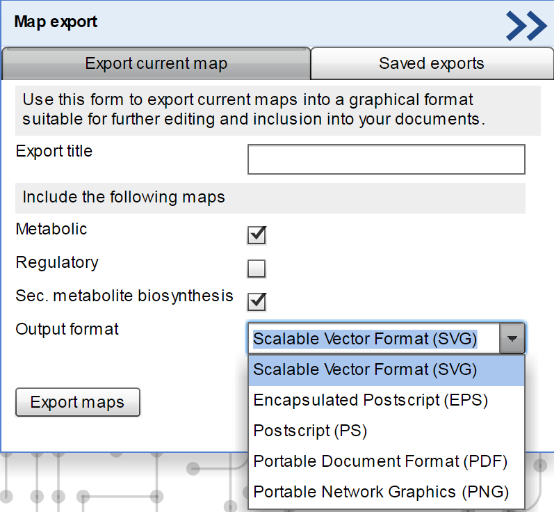Open the Saved exports tab
Image resolution: width=554 pixels, height=512 pixels.
(431, 64)
